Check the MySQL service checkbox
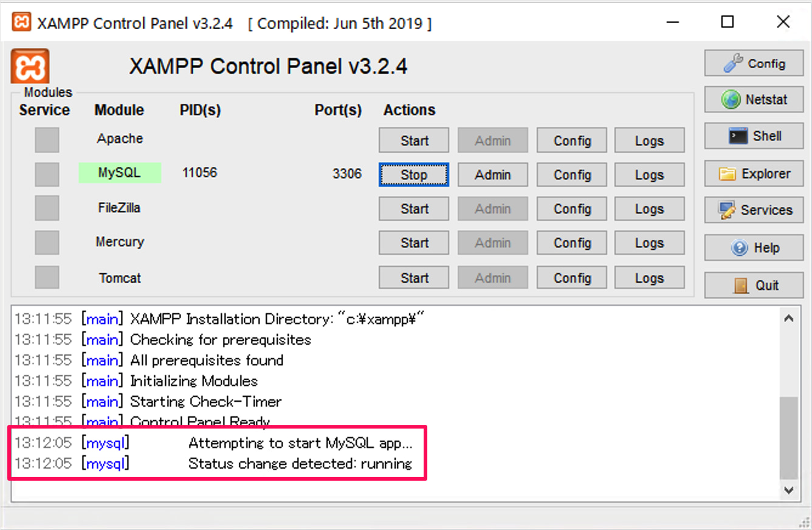Viewport: 812px width, 530px height. point(47,173)
